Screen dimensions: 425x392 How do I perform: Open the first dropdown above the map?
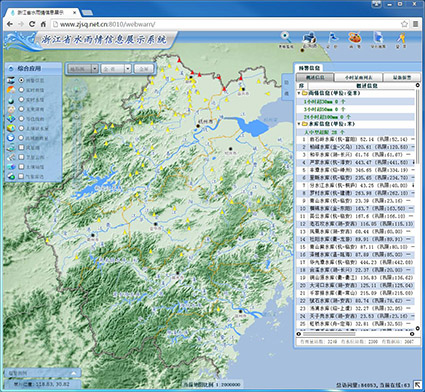(x=83, y=69)
